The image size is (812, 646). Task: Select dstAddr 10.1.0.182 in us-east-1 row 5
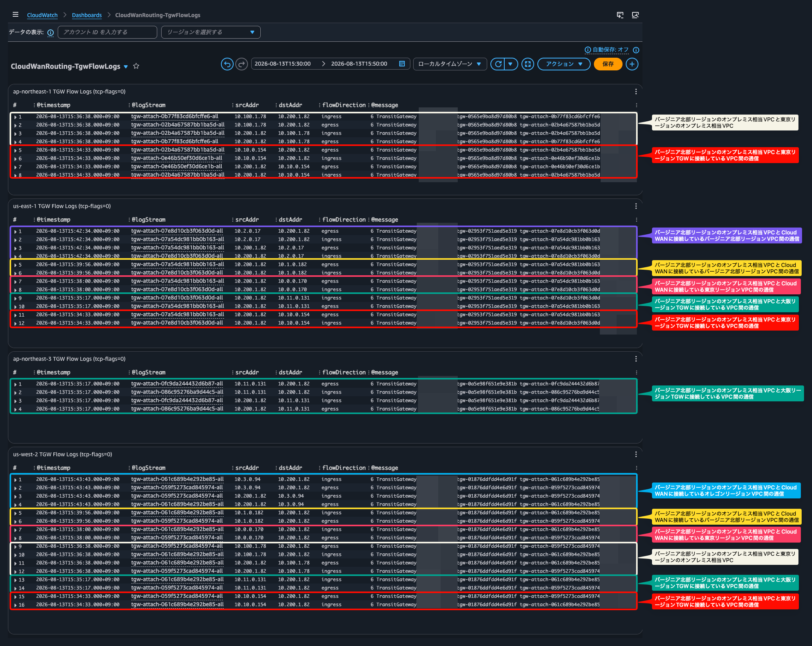pyautogui.click(x=293, y=265)
